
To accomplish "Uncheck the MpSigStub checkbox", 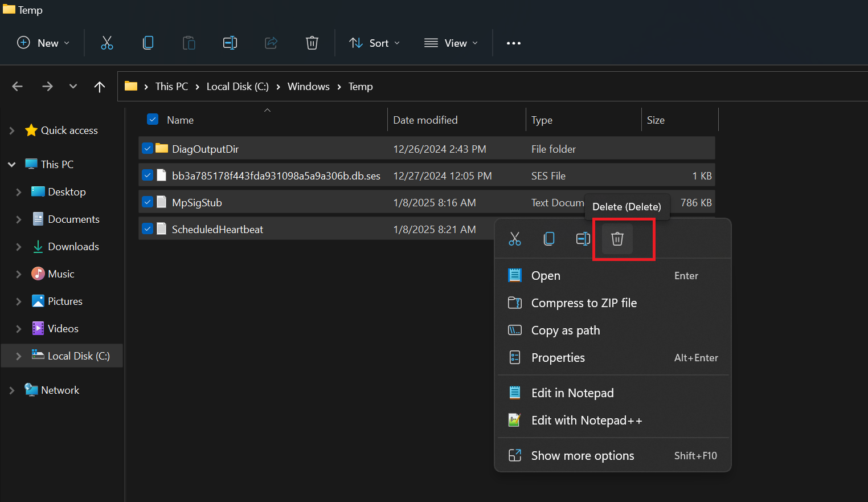I will [148, 202].
